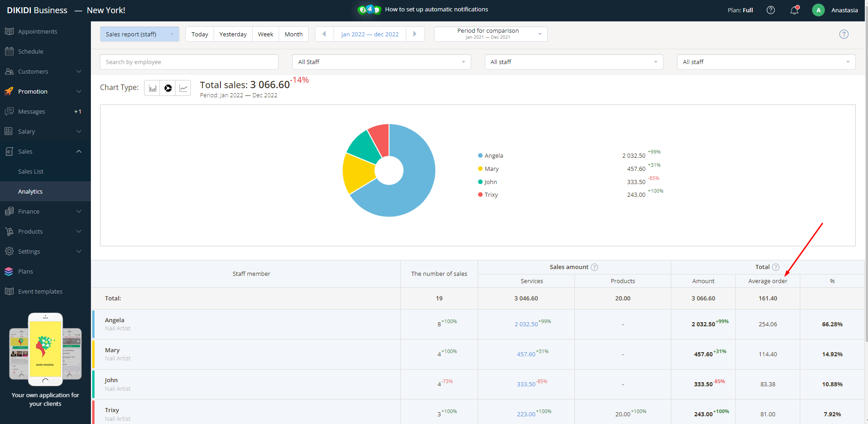Open notifications bell
The width and height of the screenshot is (868, 424).
pyautogui.click(x=794, y=10)
